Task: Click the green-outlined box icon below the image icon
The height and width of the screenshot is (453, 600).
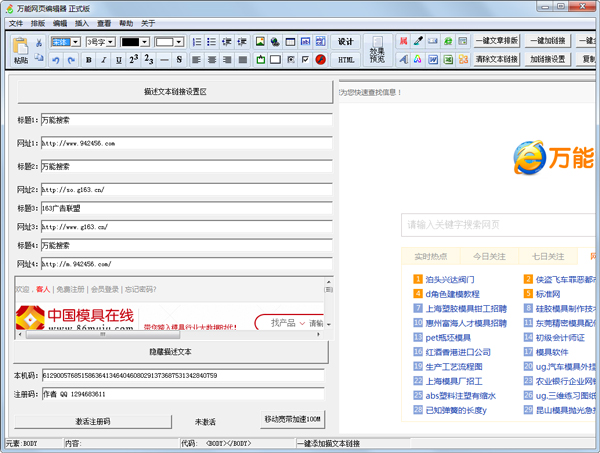Action: (x=261, y=59)
